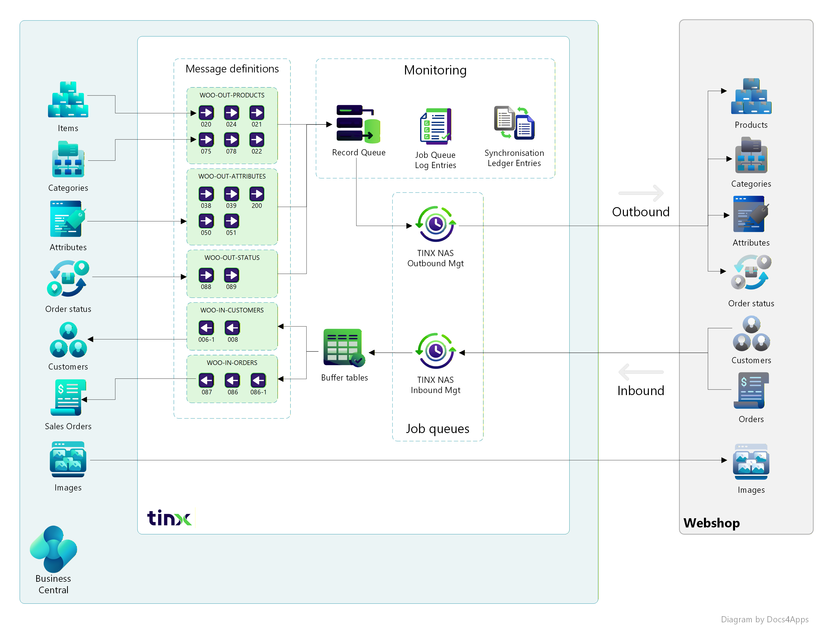
Task: Click the "Business Central" label text
Action: (53, 584)
